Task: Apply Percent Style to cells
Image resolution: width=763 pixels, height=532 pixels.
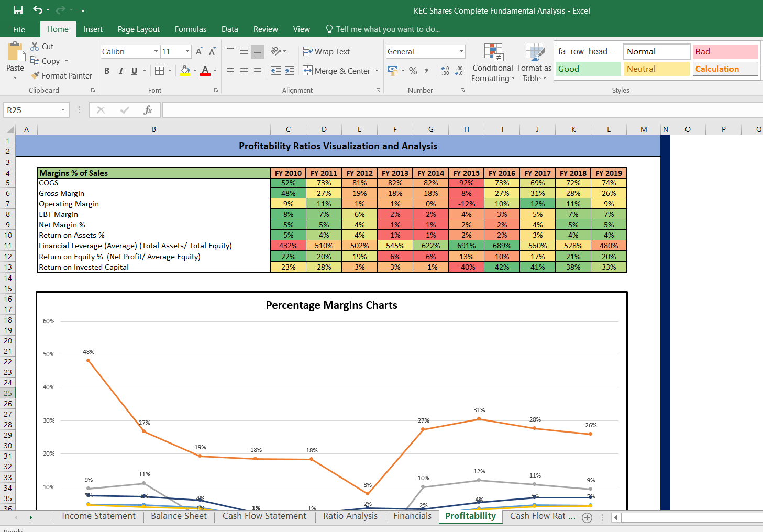Action: click(x=413, y=71)
